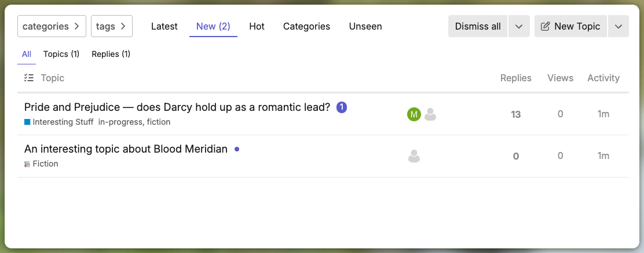644x253 pixels.
Task: Click the green M user avatar
Action: [x=414, y=114]
